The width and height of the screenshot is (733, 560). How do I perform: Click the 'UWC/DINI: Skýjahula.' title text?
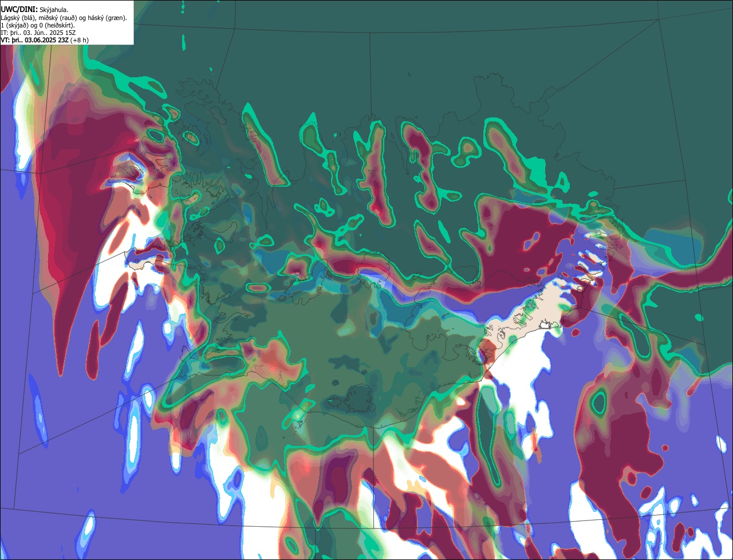34,10
